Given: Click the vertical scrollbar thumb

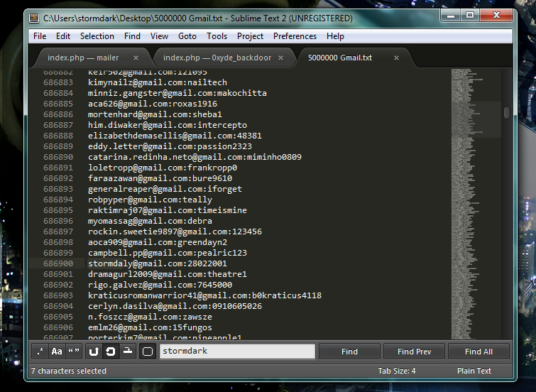Looking at the screenshot, I should [x=507, y=113].
